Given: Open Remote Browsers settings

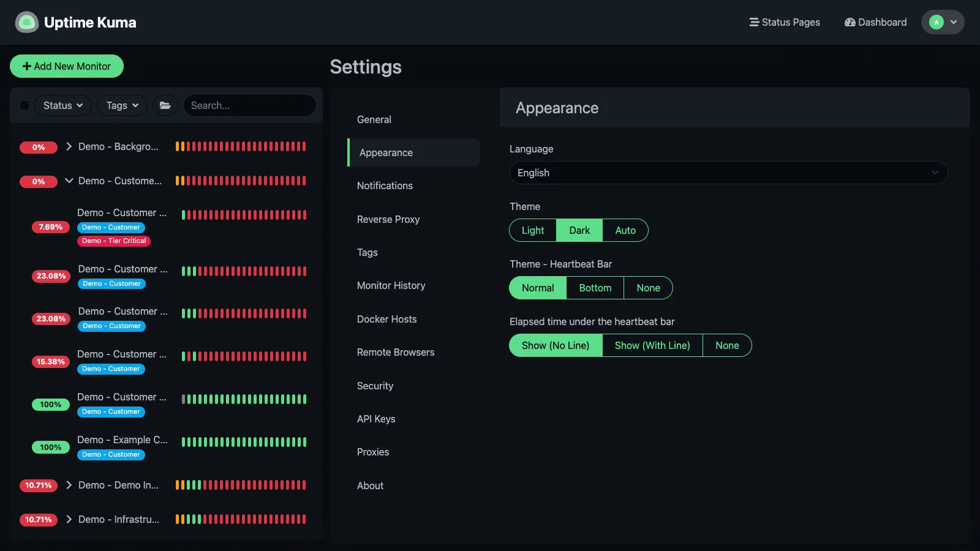Looking at the screenshot, I should [x=413, y=352].
